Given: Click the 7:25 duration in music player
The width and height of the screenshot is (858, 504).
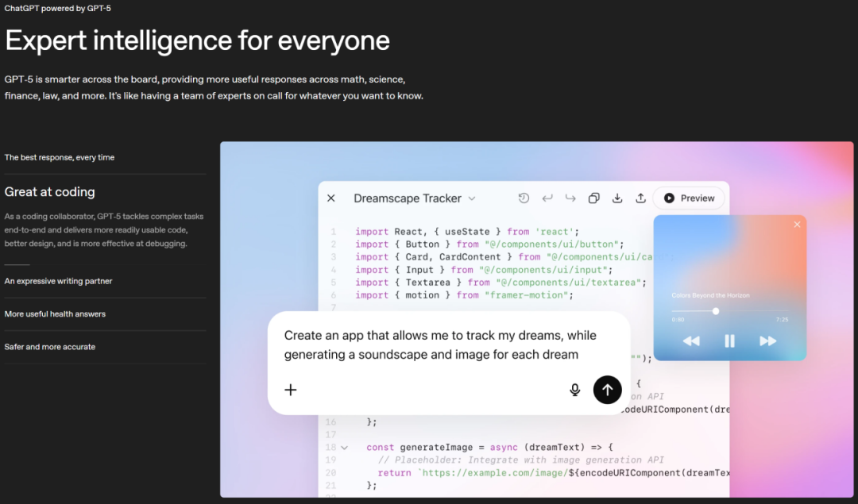Looking at the screenshot, I should (x=782, y=319).
